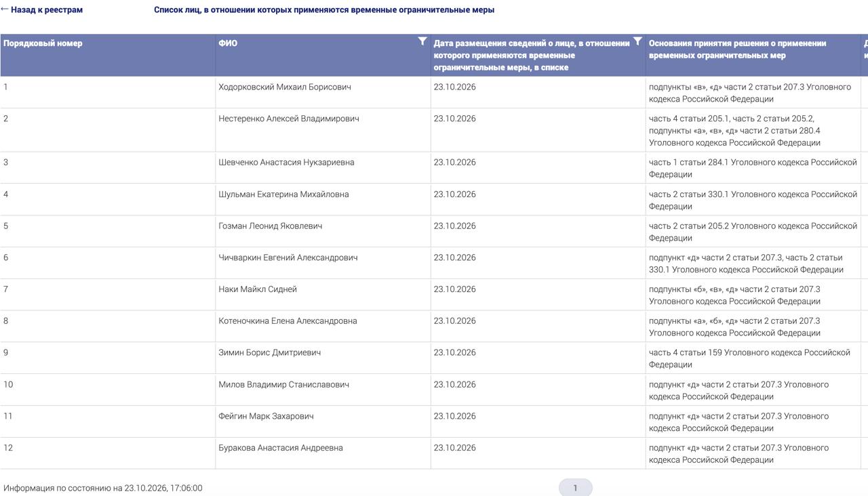Image resolution: width=868 pixels, height=496 pixels.
Task: Select name 'Зимин Борис Дмитриевич'
Action: point(270,353)
